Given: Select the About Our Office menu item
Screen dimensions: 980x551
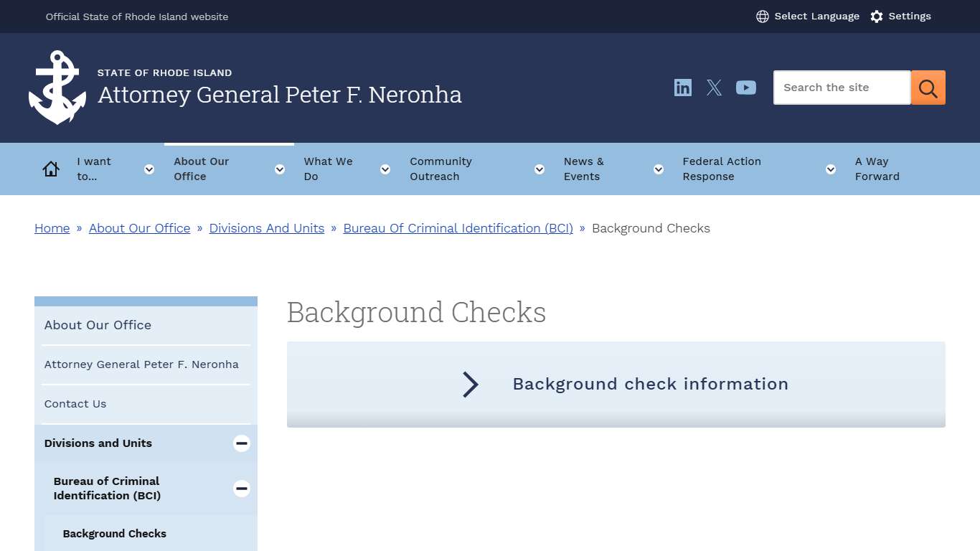Looking at the screenshot, I should 201,169.
